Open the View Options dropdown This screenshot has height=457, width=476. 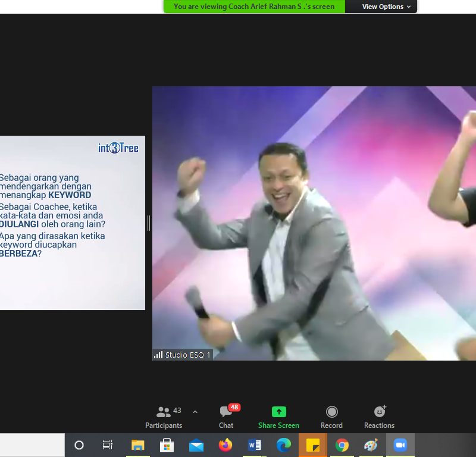coord(386,7)
